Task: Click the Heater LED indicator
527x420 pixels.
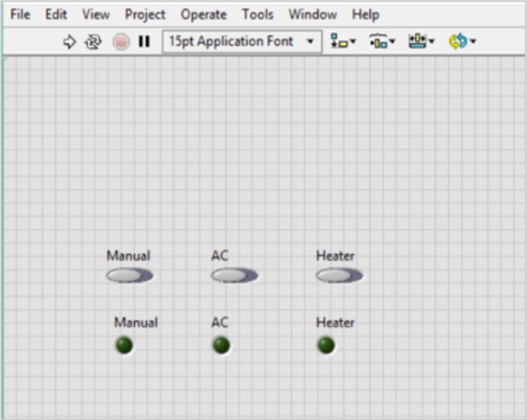Action: click(x=326, y=345)
